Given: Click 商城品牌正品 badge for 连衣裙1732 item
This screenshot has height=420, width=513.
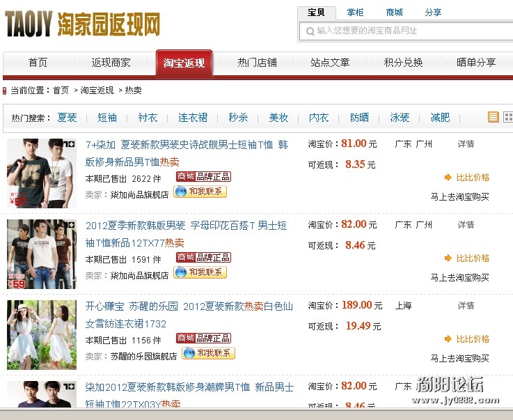Looking at the screenshot, I should [203, 339].
